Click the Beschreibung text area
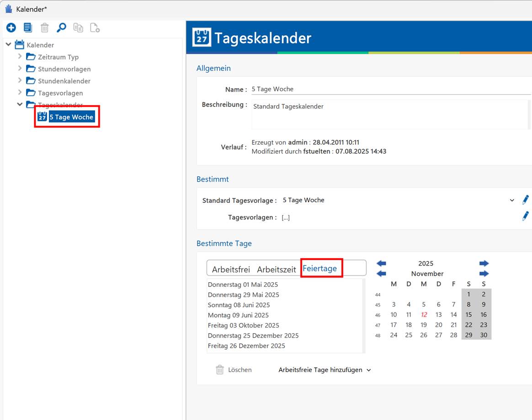Screen dimensions: 532x420 click(x=389, y=114)
